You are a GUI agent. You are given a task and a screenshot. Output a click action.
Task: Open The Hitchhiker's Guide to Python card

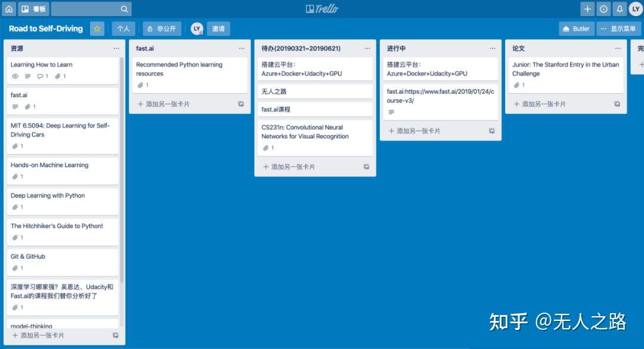pos(63,231)
